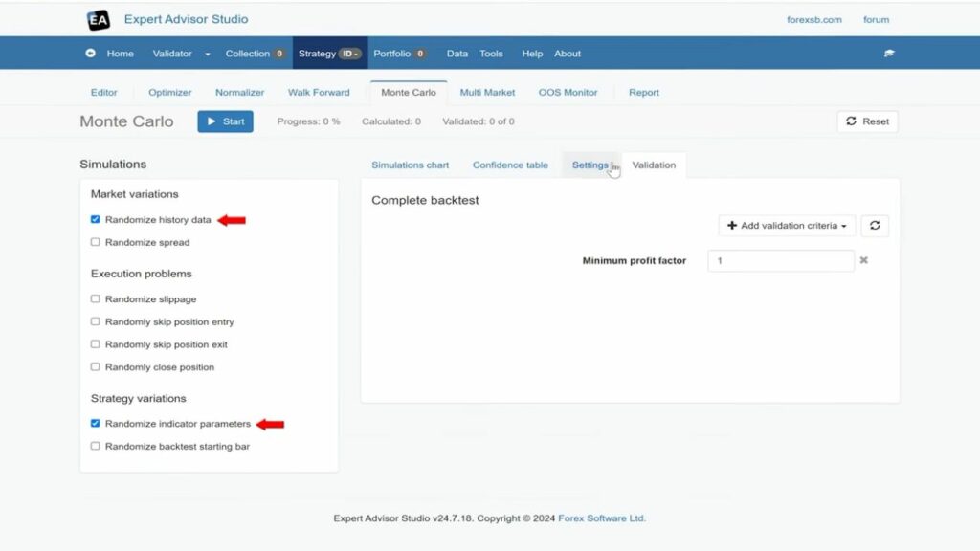Viewport: 980px width, 551px height.
Task: Click the back arrow icon beside Home
Action: point(91,54)
